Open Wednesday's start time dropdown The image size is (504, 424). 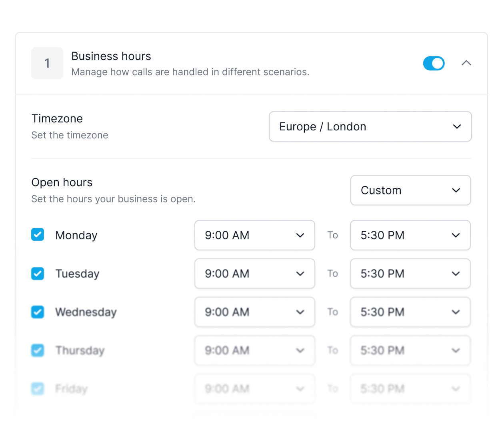coord(254,312)
